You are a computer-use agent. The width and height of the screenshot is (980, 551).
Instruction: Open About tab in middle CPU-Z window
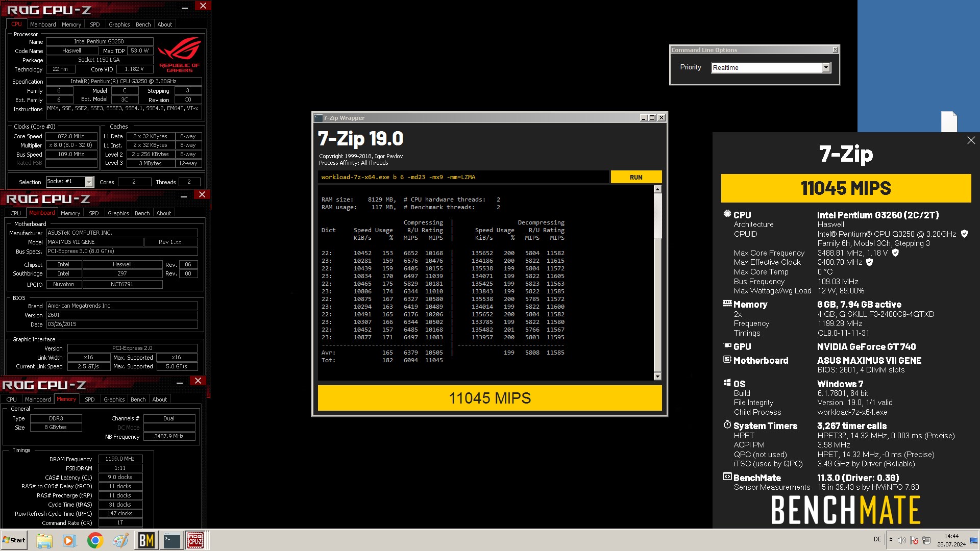click(x=164, y=213)
